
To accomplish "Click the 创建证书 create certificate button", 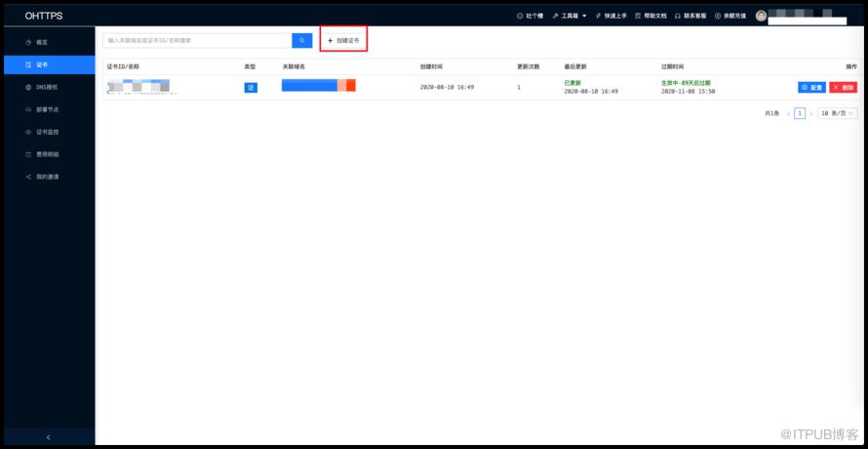I will coord(343,40).
